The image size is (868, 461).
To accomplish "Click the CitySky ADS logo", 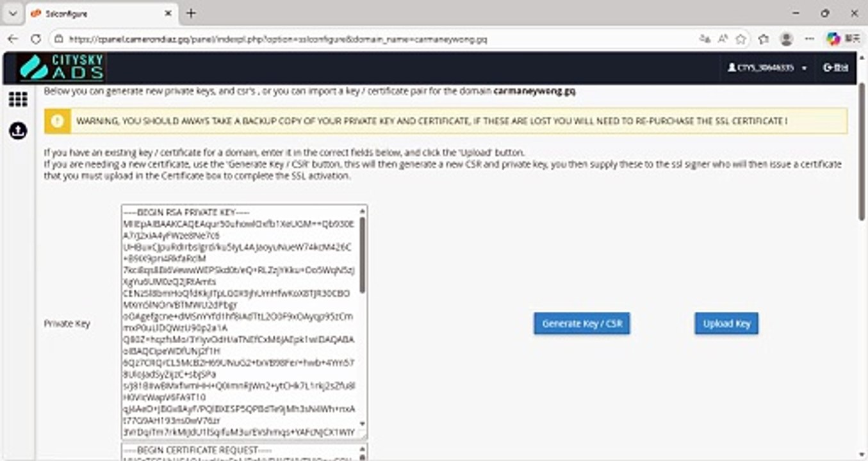I will (x=60, y=67).
